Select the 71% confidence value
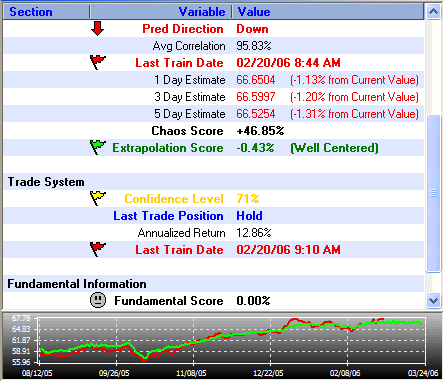This screenshot has height=381, width=444. [248, 199]
